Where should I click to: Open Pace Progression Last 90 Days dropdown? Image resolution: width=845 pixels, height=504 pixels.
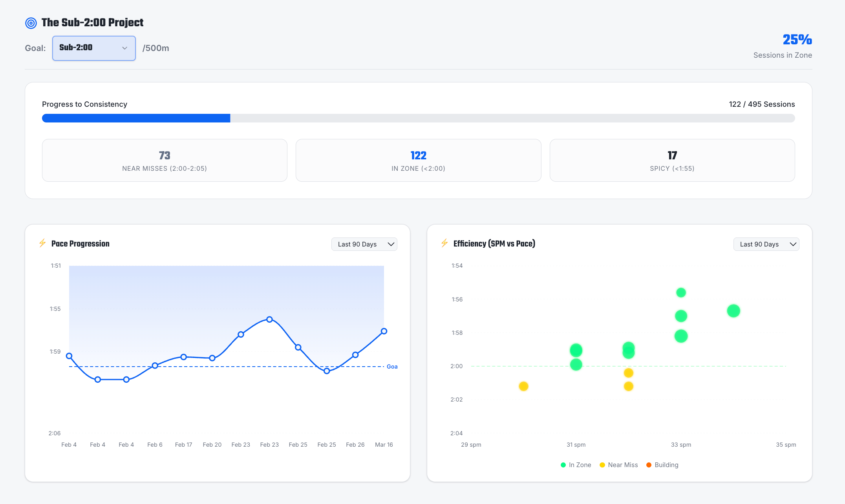[364, 244]
